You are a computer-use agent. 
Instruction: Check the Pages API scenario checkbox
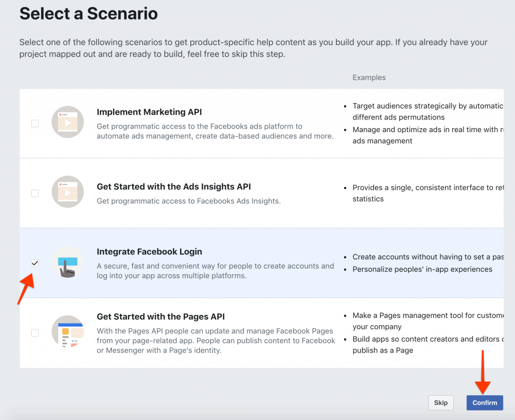(x=35, y=333)
